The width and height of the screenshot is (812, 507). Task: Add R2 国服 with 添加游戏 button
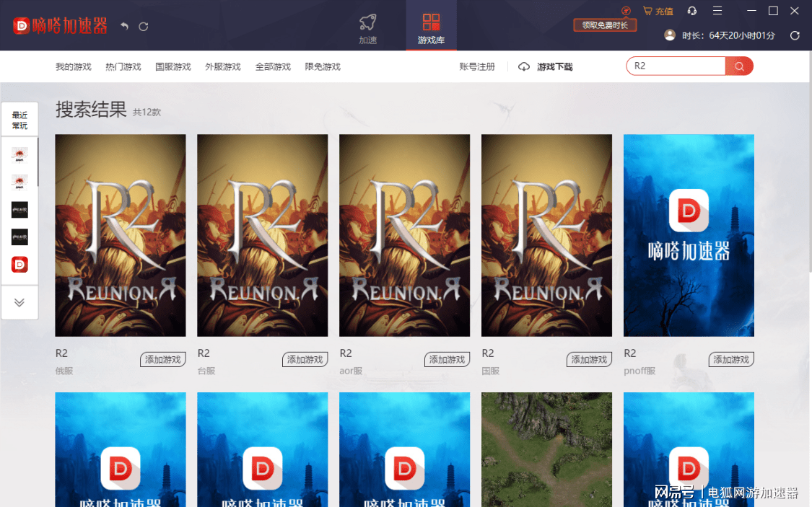(589, 360)
